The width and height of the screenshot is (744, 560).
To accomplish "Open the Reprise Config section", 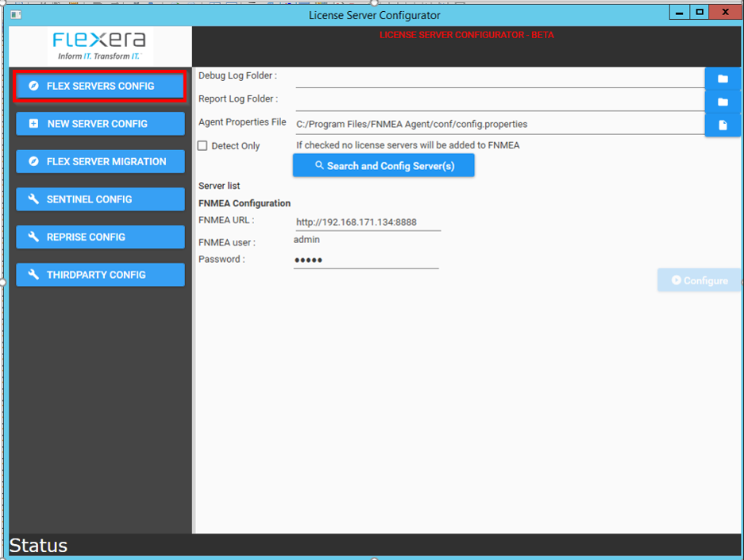I will pos(100,237).
